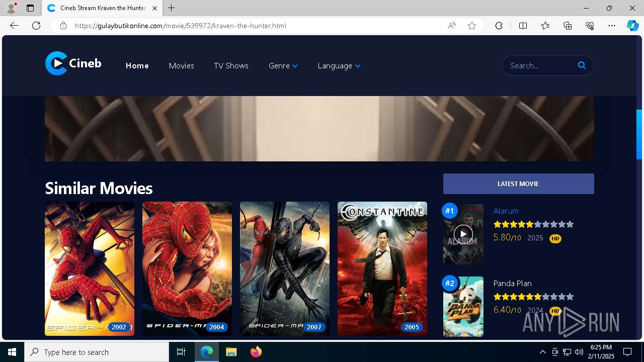Image resolution: width=644 pixels, height=362 pixels.
Task: Open Read aloud in address bar
Action: click(x=452, y=26)
